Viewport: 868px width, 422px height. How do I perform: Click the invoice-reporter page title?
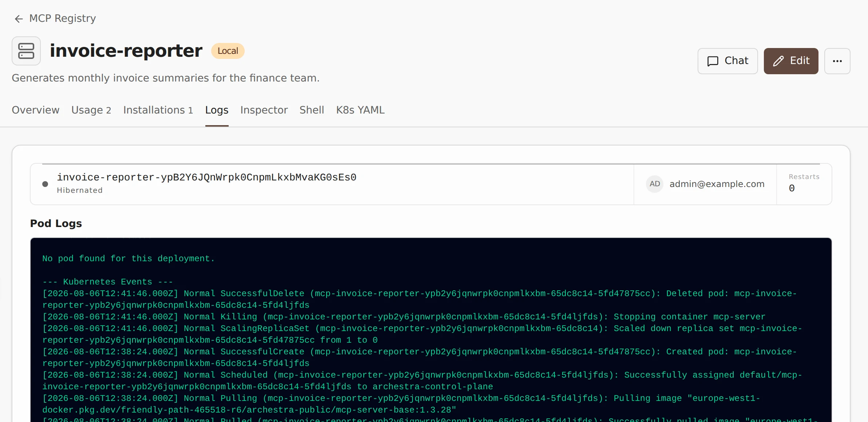click(x=126, y=51)
